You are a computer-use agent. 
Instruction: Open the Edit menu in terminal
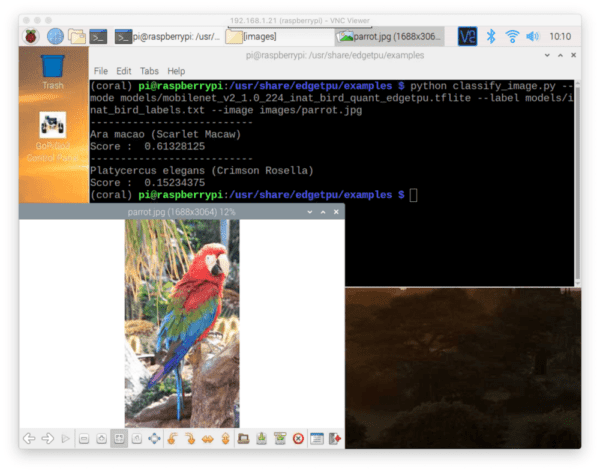click(x=124, y=72)
